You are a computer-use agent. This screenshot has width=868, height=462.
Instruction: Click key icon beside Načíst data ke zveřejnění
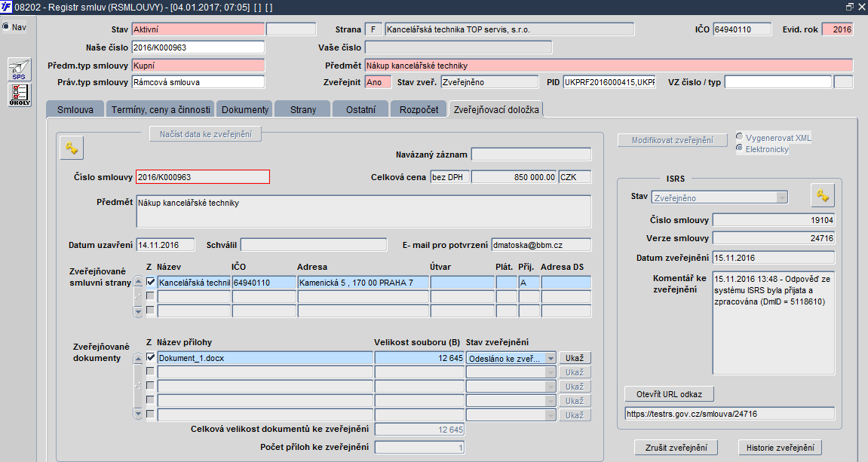pos(72,148)
